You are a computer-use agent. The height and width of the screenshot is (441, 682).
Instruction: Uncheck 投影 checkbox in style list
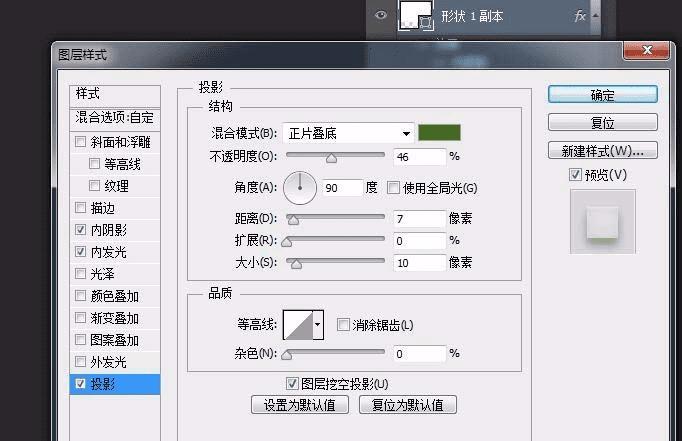80,384
